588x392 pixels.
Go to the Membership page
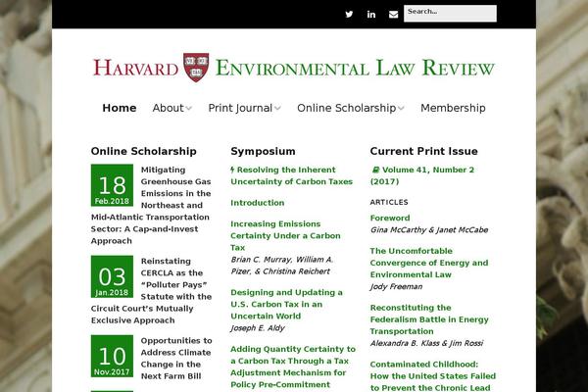(453, 108)
